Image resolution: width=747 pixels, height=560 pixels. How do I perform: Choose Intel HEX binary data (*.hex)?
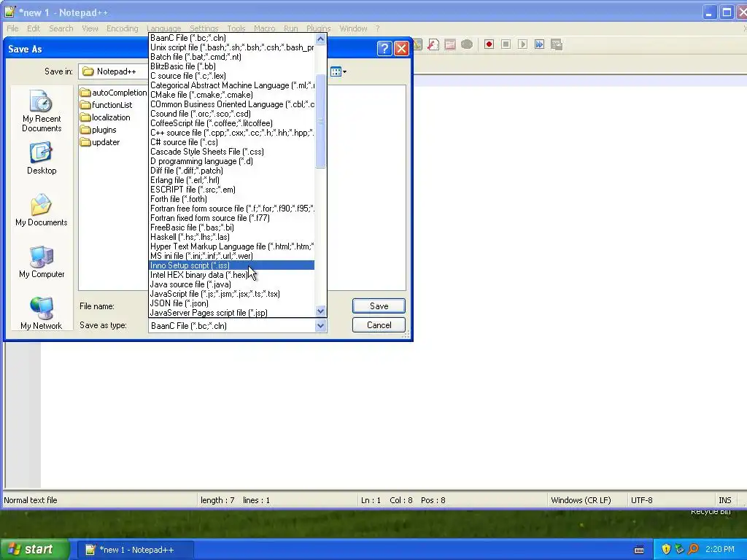[x=231, y=275]
